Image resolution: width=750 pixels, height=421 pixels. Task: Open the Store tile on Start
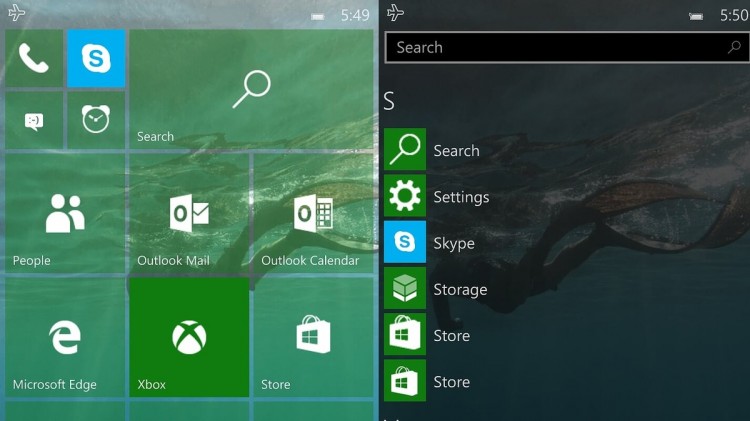313,337
